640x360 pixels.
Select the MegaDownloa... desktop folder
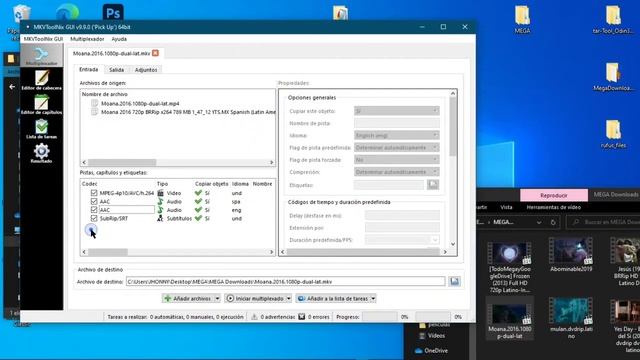click(x=613, y=76)
